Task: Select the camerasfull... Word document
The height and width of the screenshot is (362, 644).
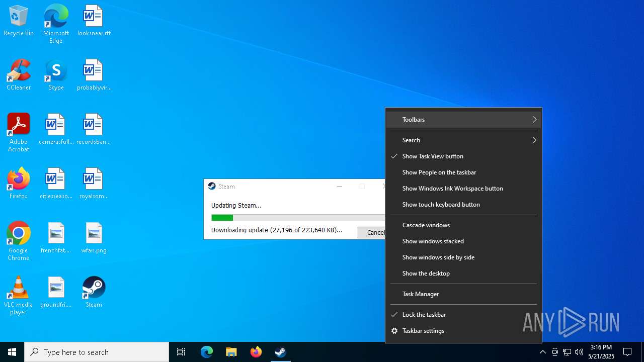Action: (56, 130)
